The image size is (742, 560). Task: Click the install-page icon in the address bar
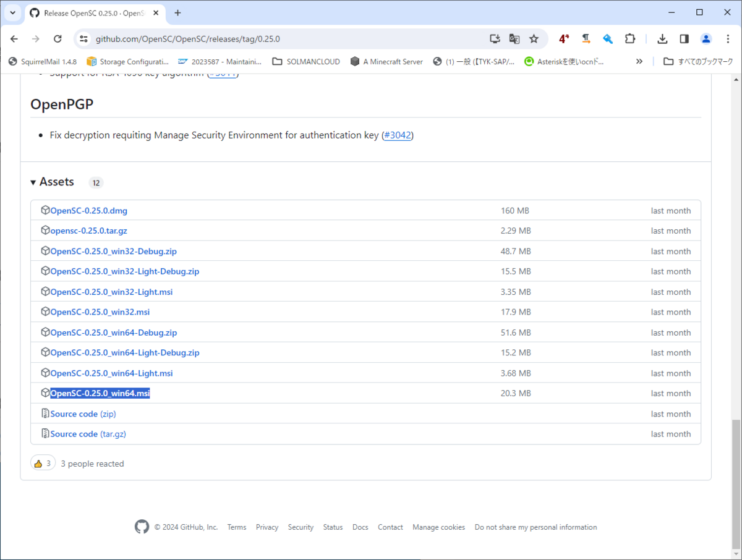click(495, 38)
